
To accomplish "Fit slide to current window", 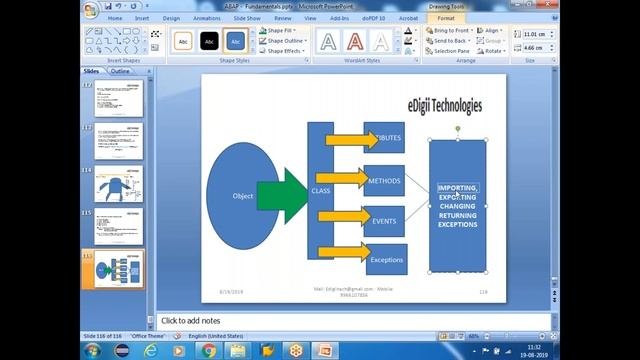I will click(553, 336).
